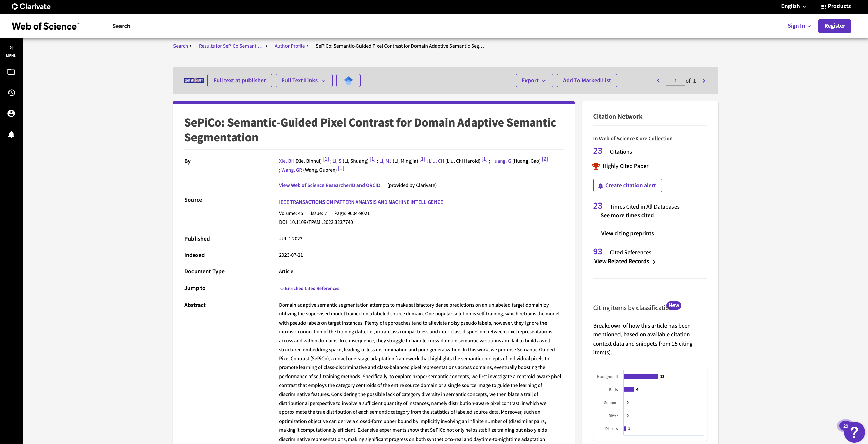The height and width of the screenshot is (444, 868).
Task: Click the record number input field
Action: [676, 81]
